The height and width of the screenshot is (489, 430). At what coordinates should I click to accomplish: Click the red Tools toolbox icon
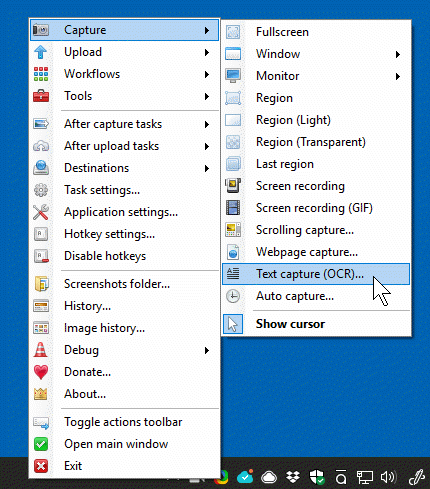[x=41, y=96]
